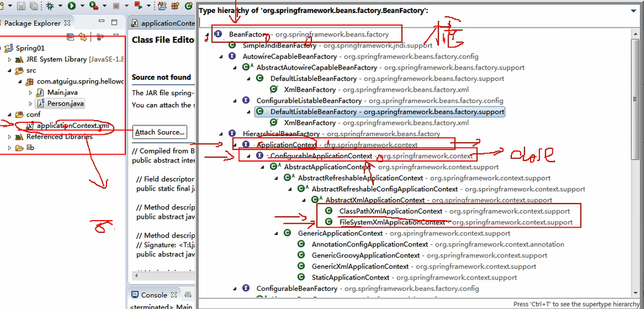Open the Console tab
Image resolution: width=644 pixels, height=309 pixels.
[154, 295]
